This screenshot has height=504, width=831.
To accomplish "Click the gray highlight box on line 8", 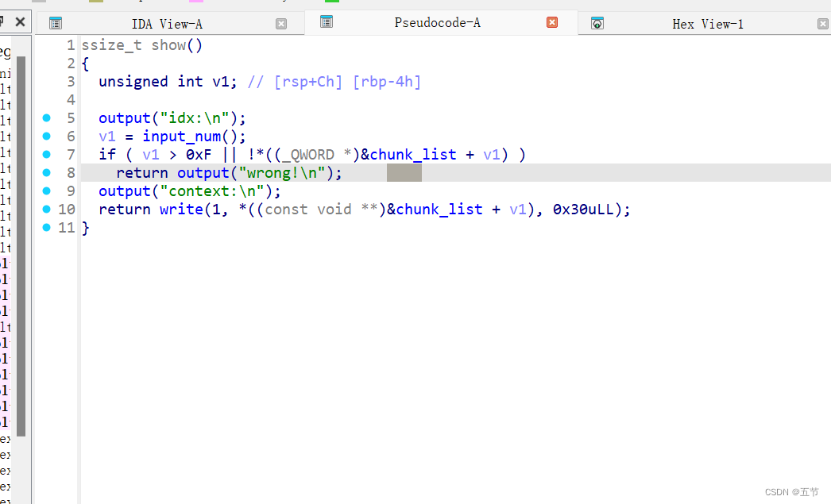I will [x=404, y=172].
